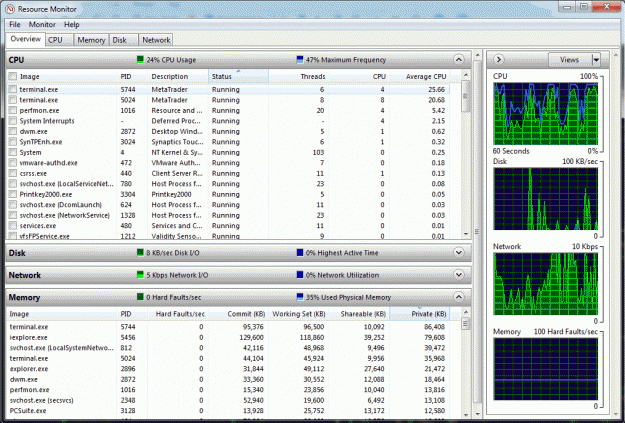Sort CPU list by Description column header
The image size is (625, 423).
178,76
